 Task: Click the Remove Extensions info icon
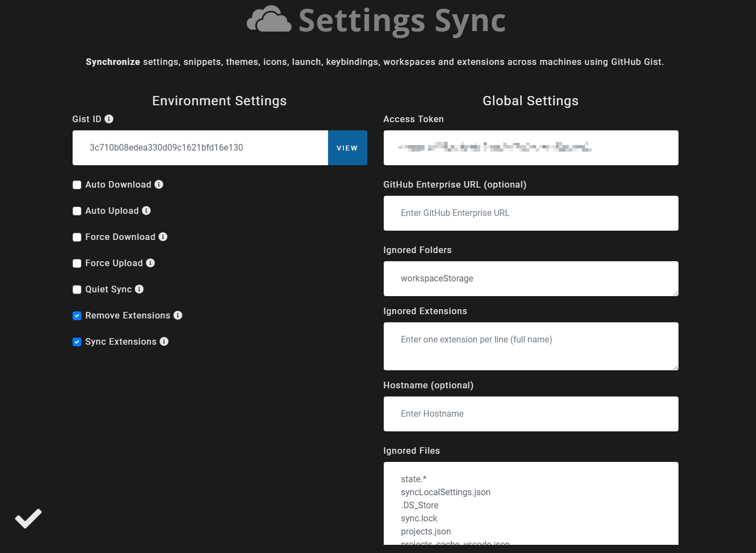(x=178, y=315)
